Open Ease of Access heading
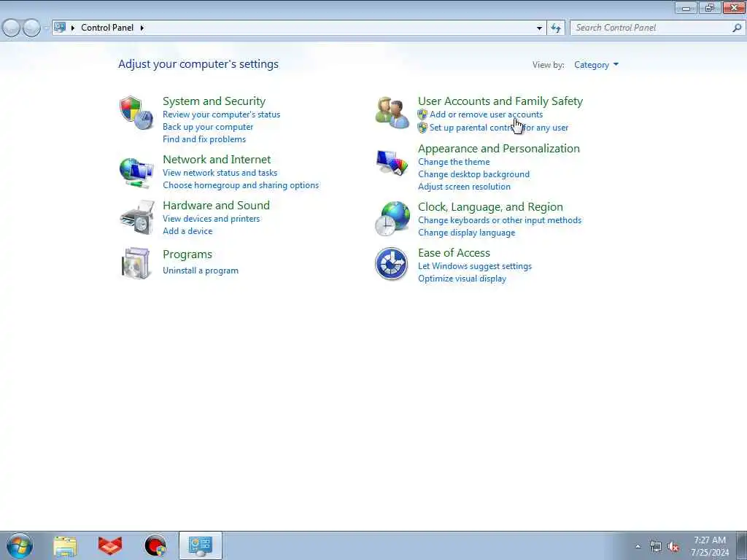The image size is (747, 560). point(454,253)
